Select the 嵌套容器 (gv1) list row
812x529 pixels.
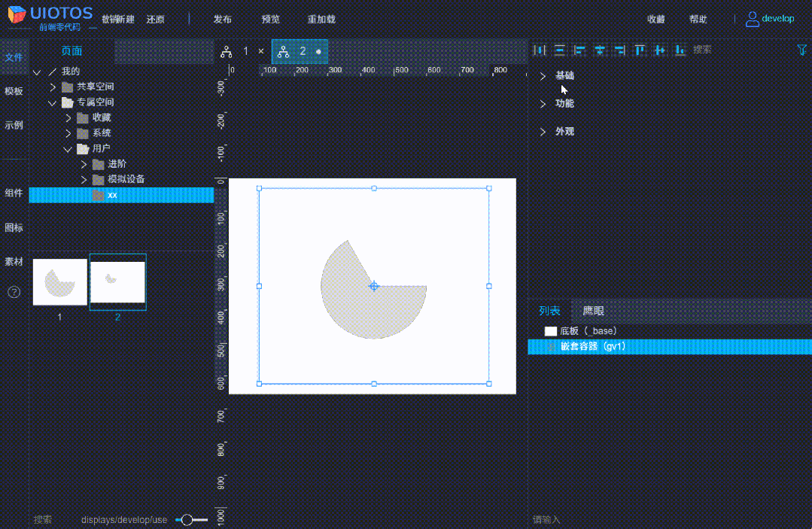pyautogui.click(x=670, y=347)
